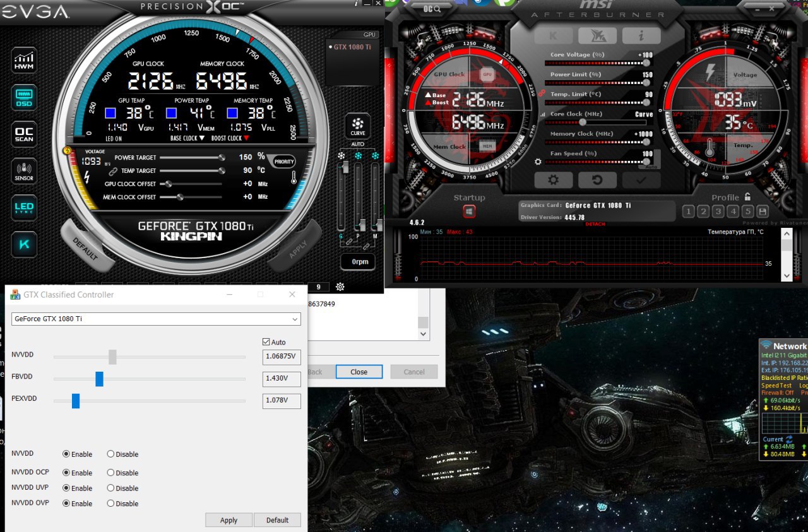Click the K button in Afterburner top bar

[x=553, y=36]
